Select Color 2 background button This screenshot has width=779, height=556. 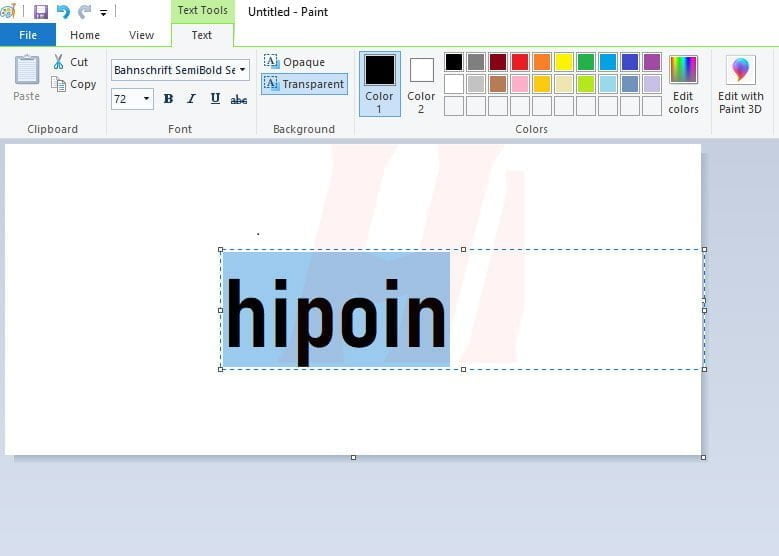pyautogui.click(x=421, y=84)
